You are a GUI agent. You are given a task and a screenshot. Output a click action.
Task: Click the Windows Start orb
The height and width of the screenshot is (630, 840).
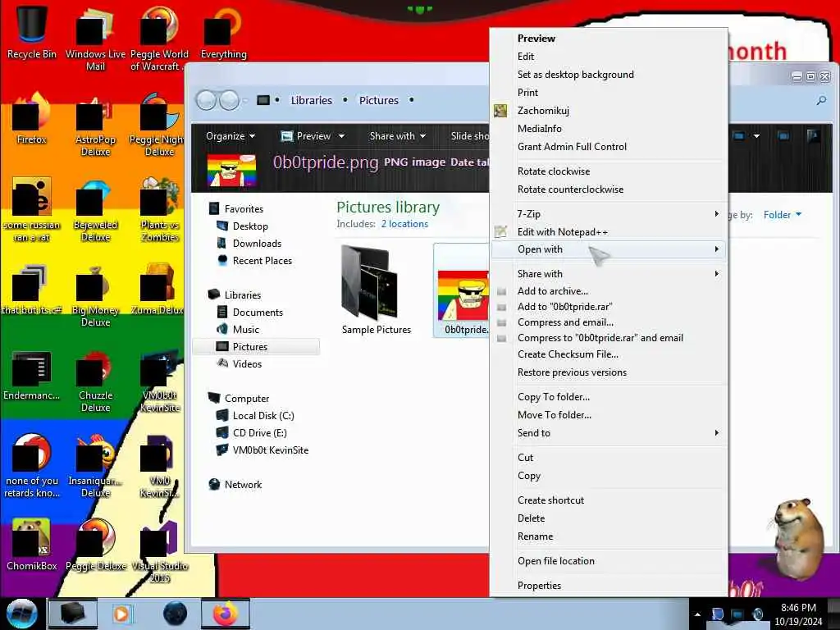[22, 614]
